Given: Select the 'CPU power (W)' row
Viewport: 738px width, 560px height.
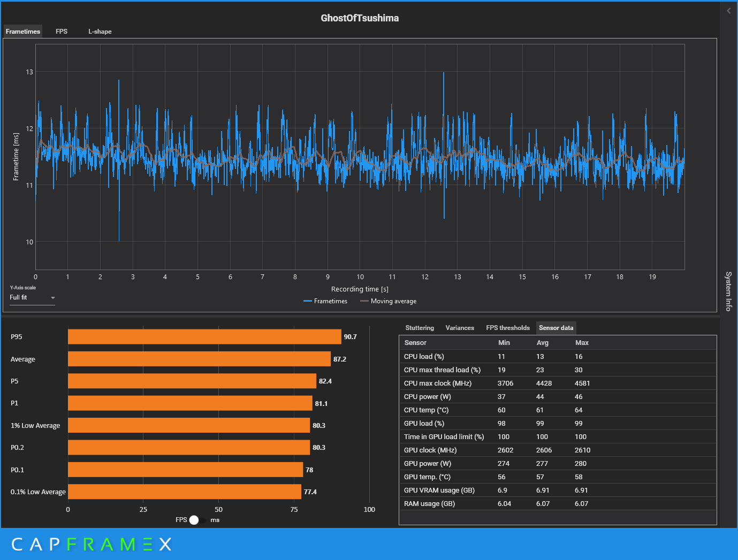Looking at the screenshot, I should pos(557,396).
